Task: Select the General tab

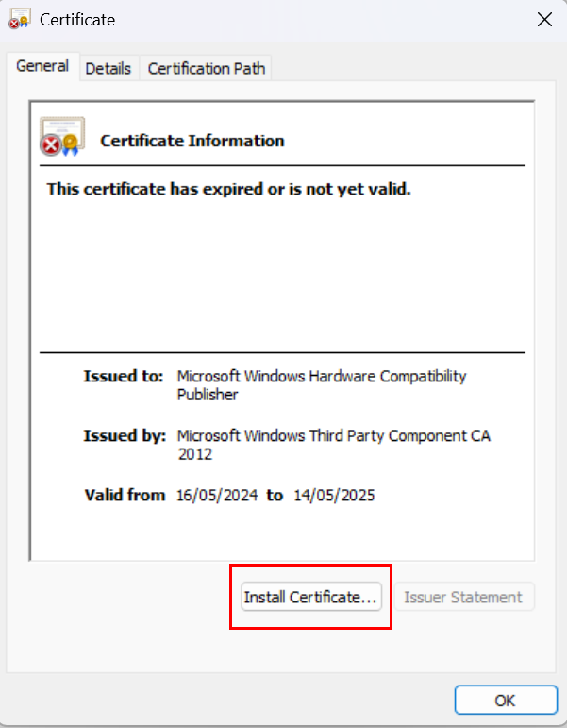Action: [42, 66]
